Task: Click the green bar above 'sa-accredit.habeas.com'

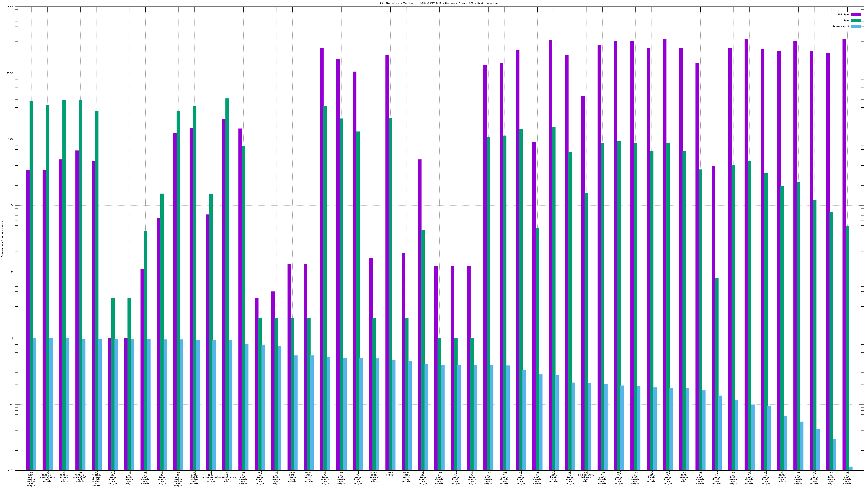Action: pos(586,331)
